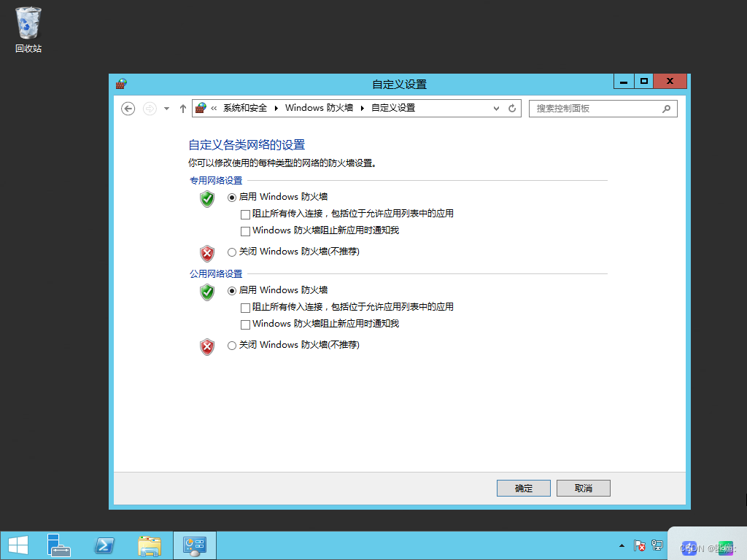Check block all incoming for private network
The height and width of the screenshot is (560, 747).
coord(245,214)
